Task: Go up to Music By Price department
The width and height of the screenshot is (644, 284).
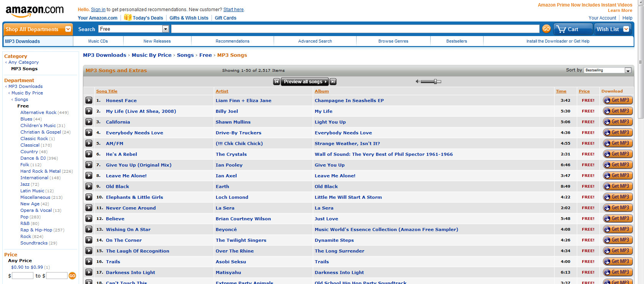Action: pos(27,93)
